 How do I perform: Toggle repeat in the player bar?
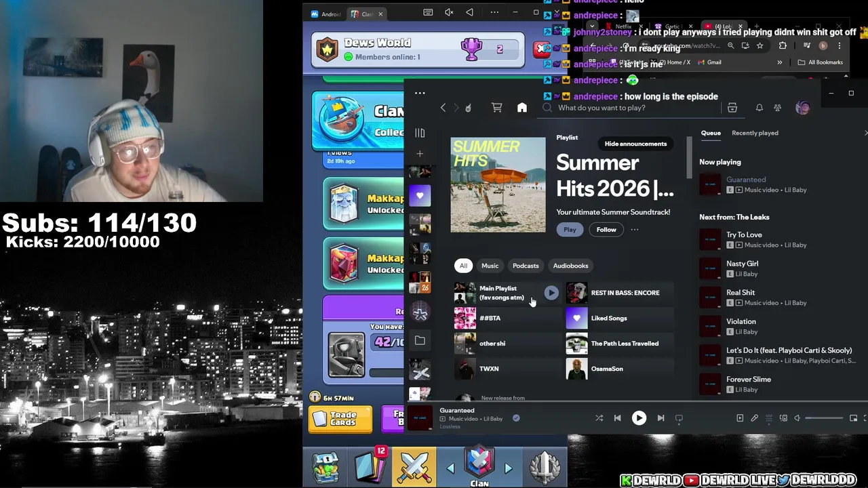(679, 418)
